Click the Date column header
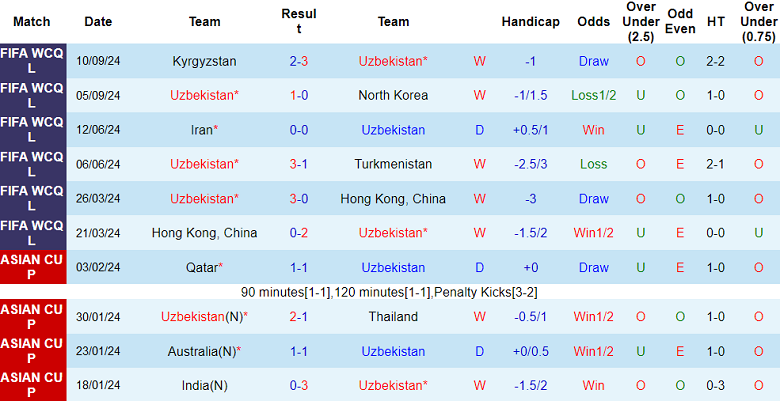The height and width of the screenshot is (401, 780). point(98,22)
